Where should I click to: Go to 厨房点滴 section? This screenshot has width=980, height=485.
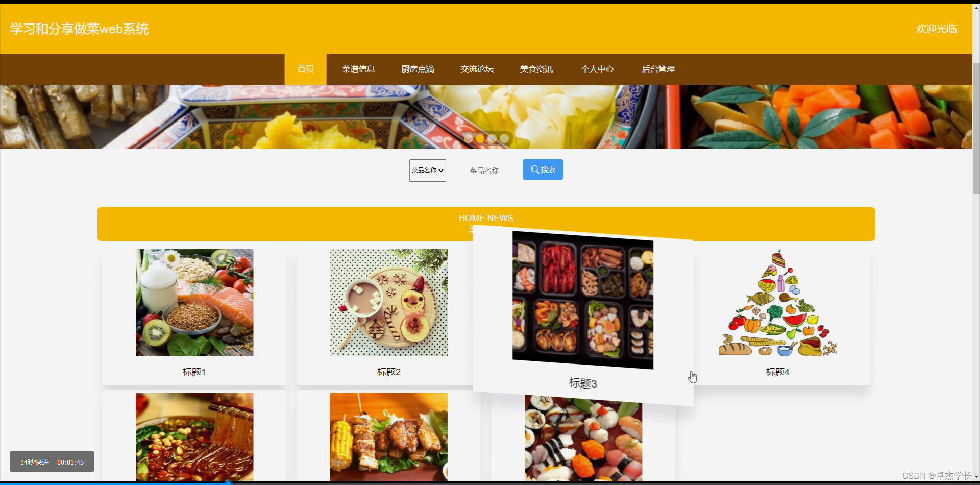point(418,69)
